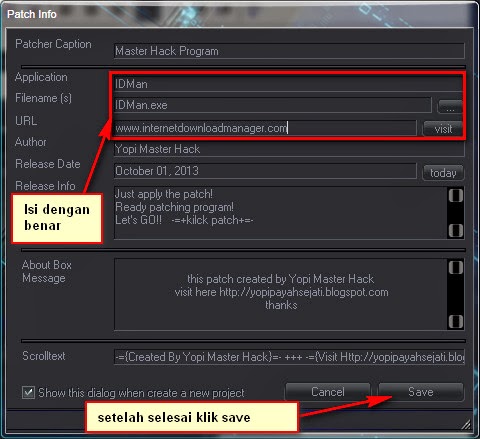Click About Box Message scroll up arrow
Screen dimensions: 480x439
(455, 267)
